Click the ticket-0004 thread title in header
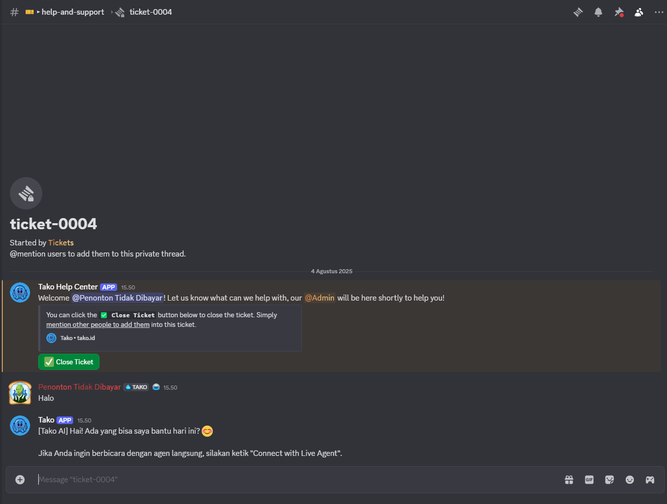The height and width of the screenshot is (504, 667). (150, 12)
